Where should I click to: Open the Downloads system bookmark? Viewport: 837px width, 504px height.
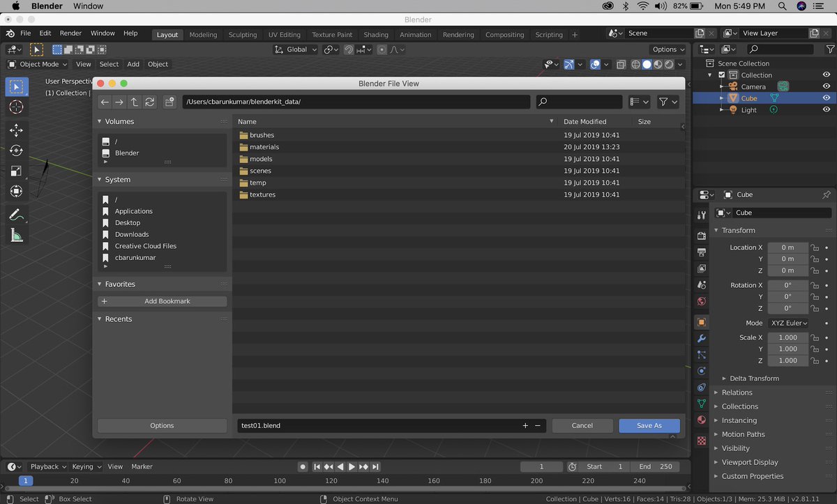(x=132, y=234)
